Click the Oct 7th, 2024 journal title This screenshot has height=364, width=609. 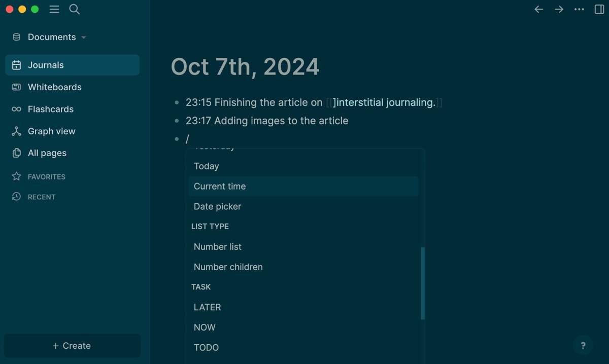point(245,67)
